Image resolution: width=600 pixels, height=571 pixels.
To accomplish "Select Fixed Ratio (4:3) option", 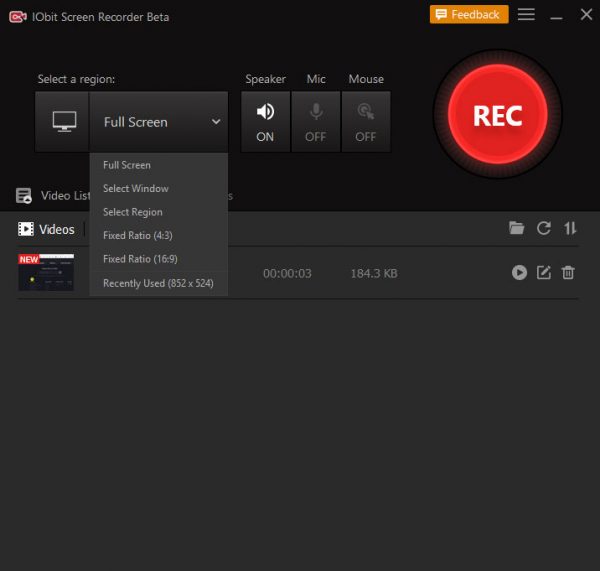I will (136, 236).
